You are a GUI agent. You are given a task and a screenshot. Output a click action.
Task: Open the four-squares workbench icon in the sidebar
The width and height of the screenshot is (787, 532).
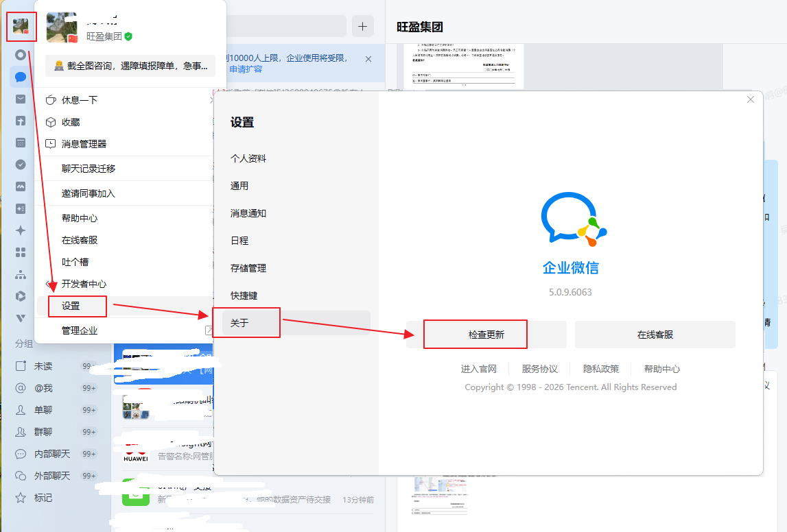tap(21, 252)
